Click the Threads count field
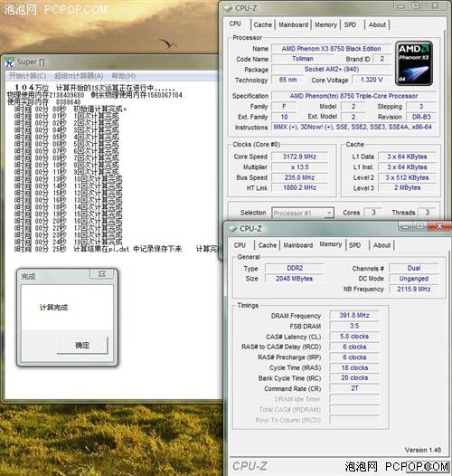This screenshot has width=452, height=476. point(427,213)
